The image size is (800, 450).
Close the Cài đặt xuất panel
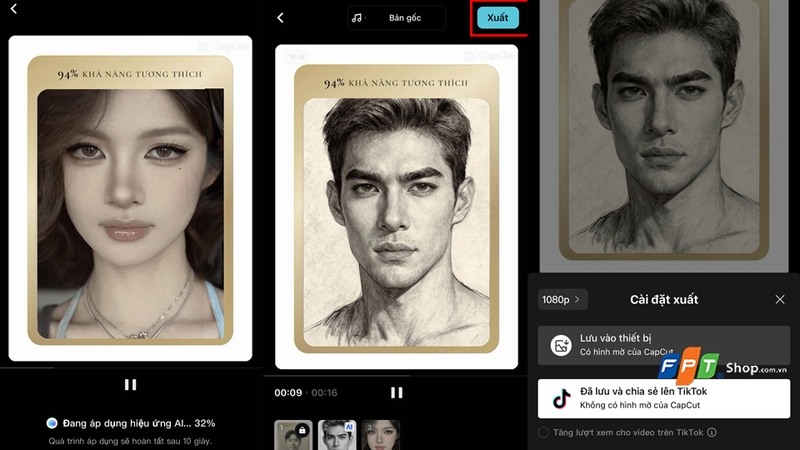point(780,299)
